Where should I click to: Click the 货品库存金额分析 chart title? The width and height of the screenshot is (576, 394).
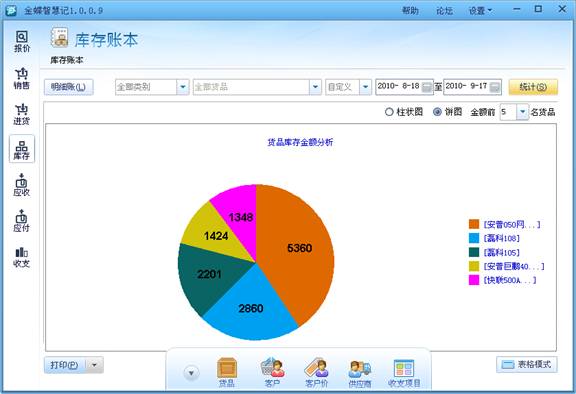click(300, 142)
